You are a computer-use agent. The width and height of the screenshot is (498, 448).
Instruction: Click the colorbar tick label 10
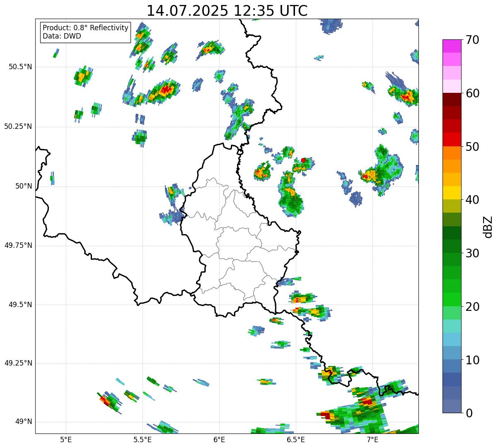click(x=472, y=360)
